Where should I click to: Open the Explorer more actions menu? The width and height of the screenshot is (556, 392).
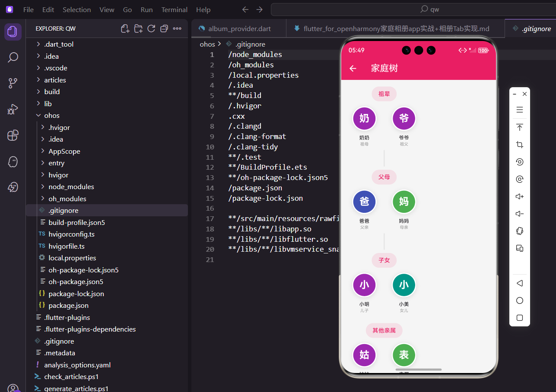click(177, 28)
